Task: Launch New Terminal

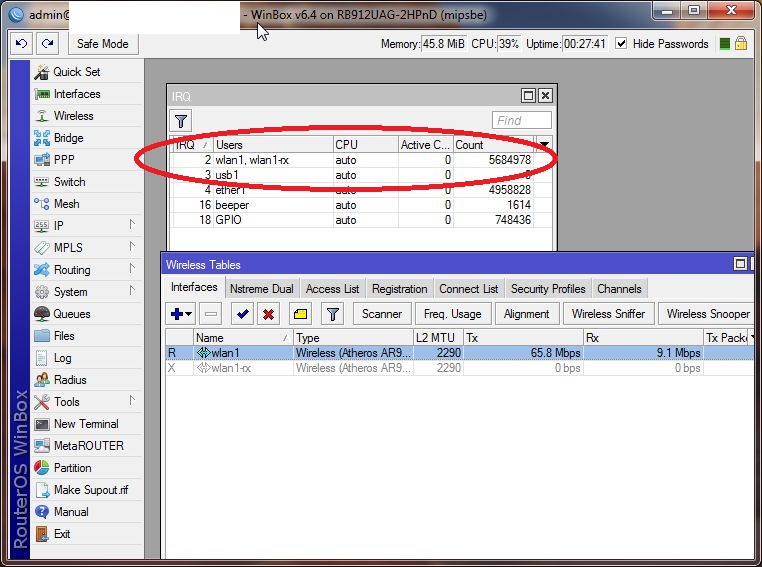Action: pyautogui.click(x=87, y=424)
